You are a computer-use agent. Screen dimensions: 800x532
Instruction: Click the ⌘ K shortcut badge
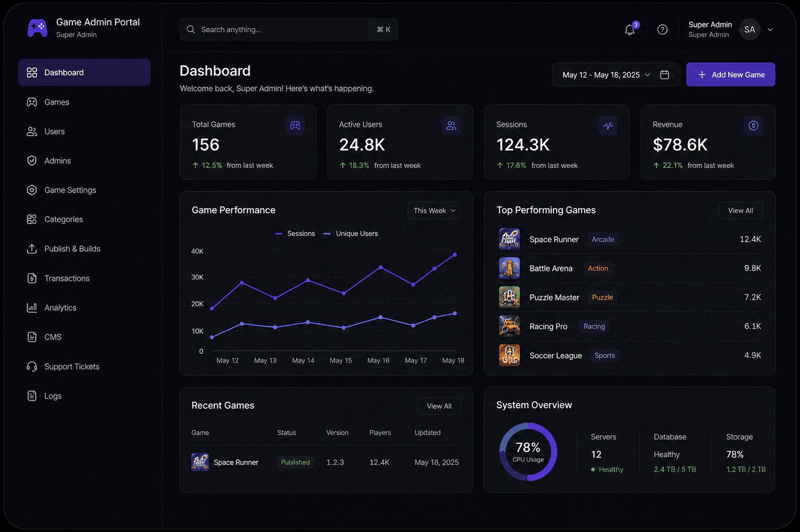[x=384, y=30]
